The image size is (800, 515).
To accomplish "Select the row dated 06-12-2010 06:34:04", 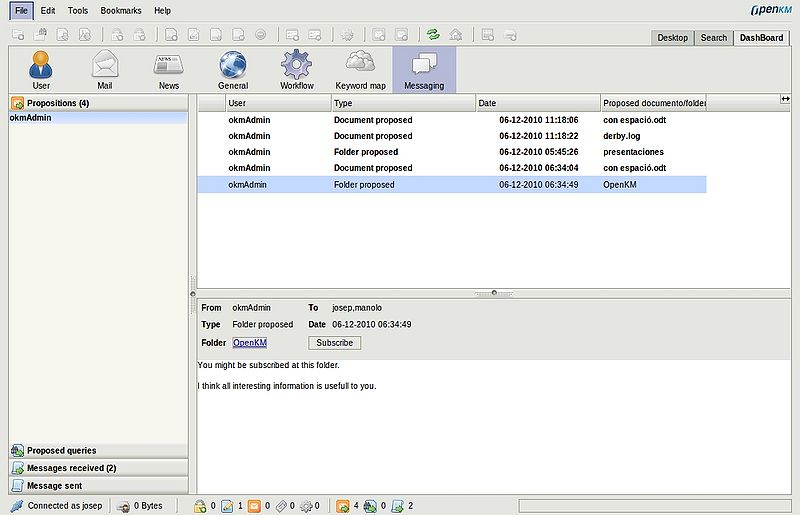I will click(x=452, y=167).
